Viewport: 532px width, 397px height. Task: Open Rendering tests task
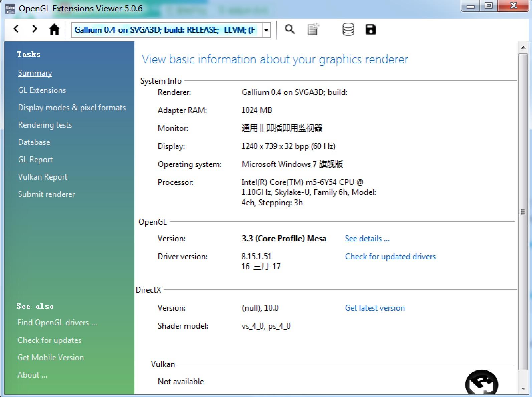(45, 125)
